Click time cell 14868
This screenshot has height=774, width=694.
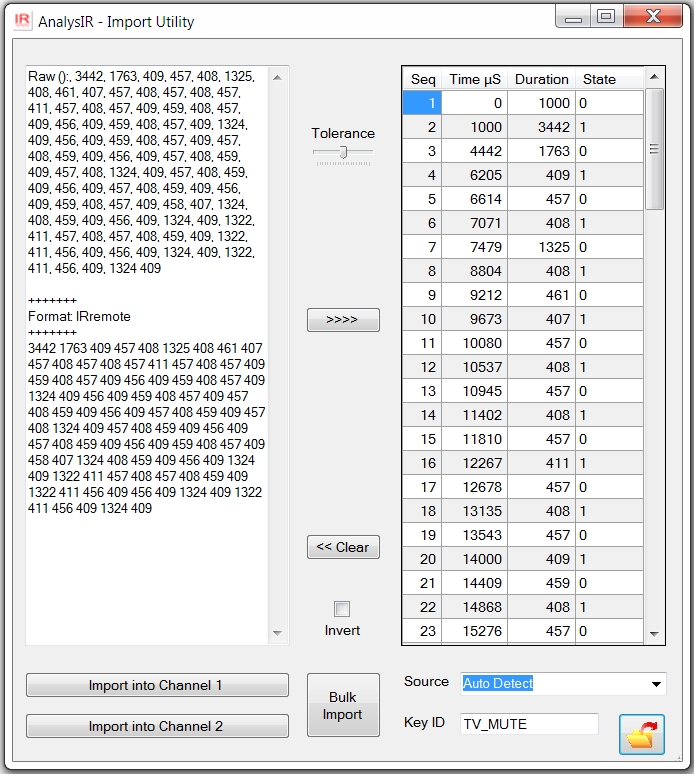pyautogui.click(x=474, y=607)
